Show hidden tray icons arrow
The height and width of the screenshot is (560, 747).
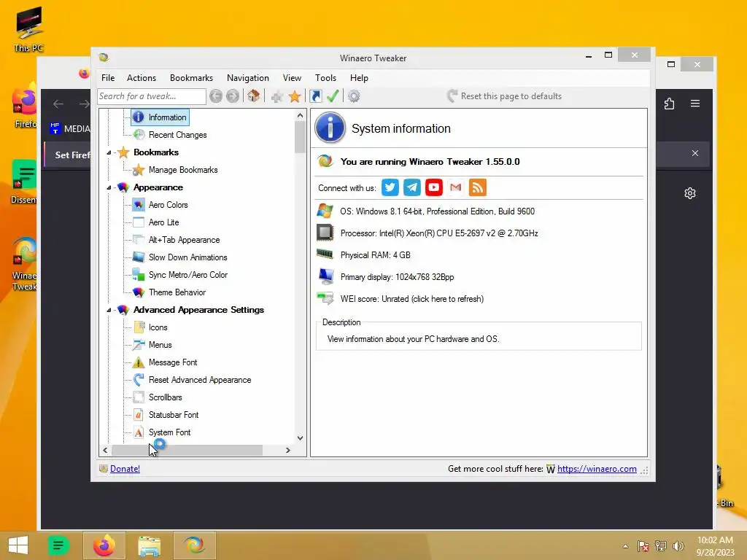click(x=625, y=546)
